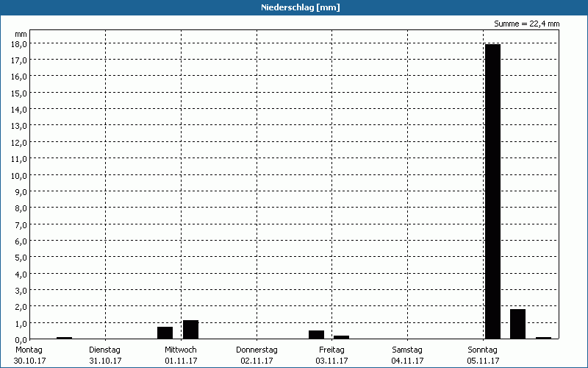Click the 12,0 y-axis value

click(19, 142)
